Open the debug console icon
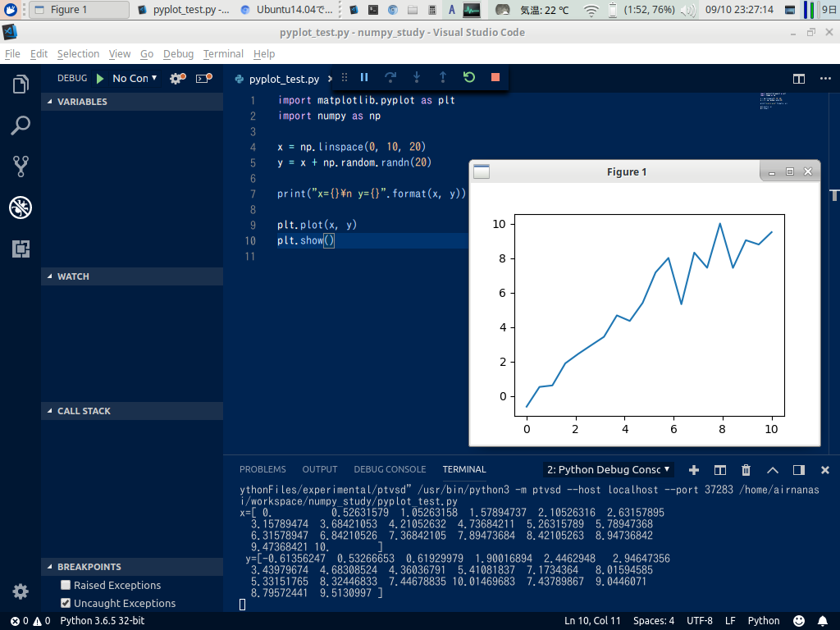The height and width of the screenshot is (630, 840). pyautogui.click(x=204, y=79)
